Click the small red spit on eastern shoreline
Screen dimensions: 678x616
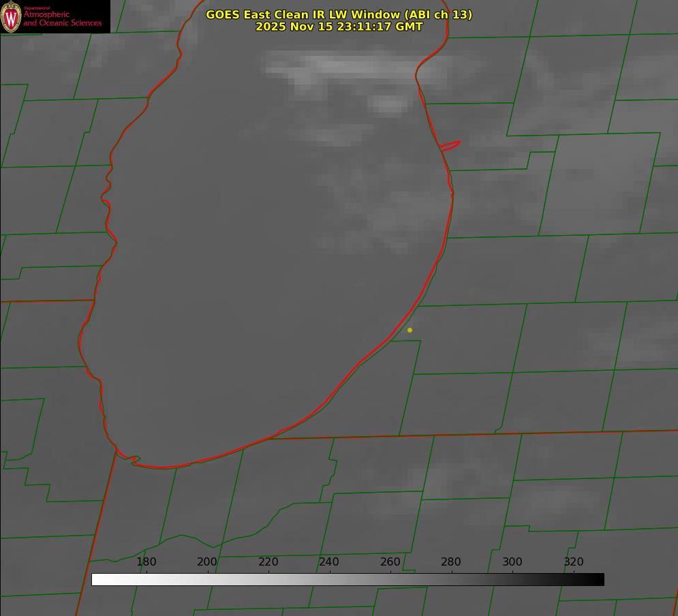[450, 145]
